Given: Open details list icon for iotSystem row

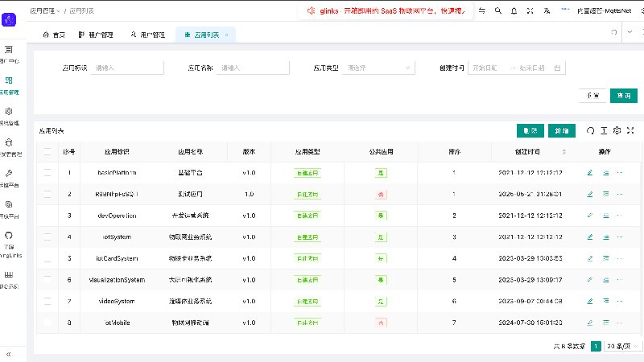Looking at the screenshot, I should (x=606, y=237).
